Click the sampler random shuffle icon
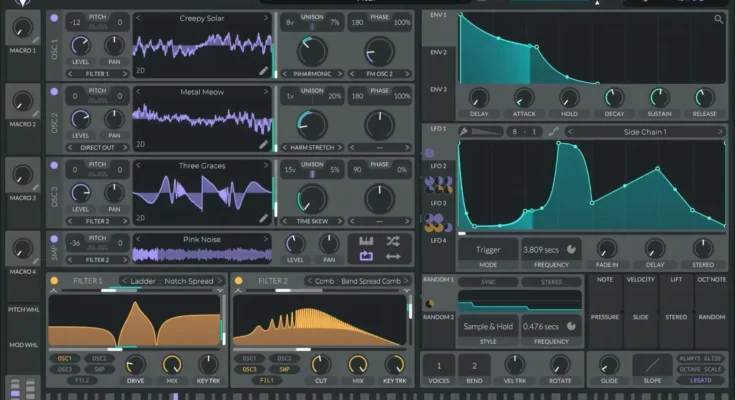 point(393,241)
